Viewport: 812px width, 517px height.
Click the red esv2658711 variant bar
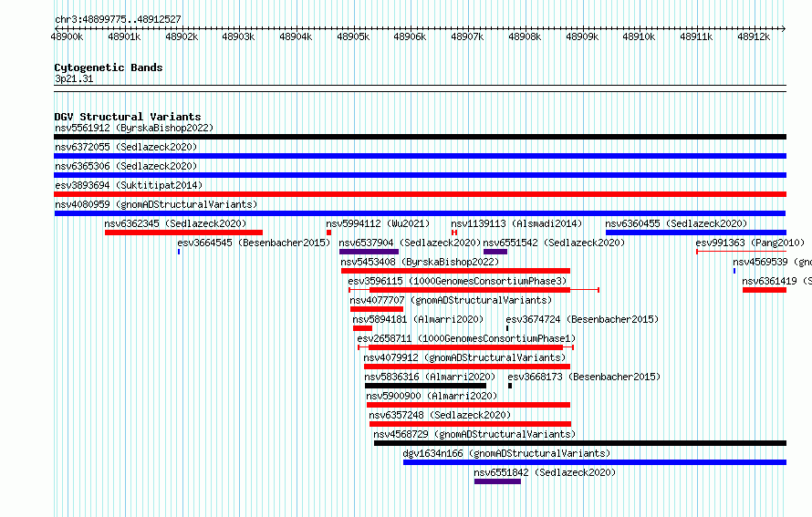click(465, 347)
